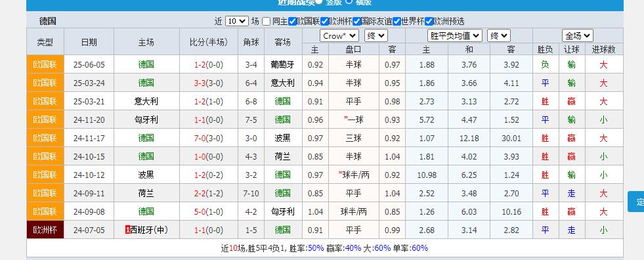Click score 5-0(1-0) link
644x260 pixels.
(209, 212)
